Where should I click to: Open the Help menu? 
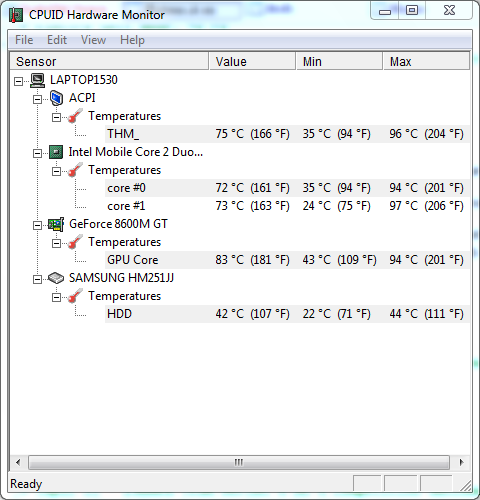click(132, 40)
